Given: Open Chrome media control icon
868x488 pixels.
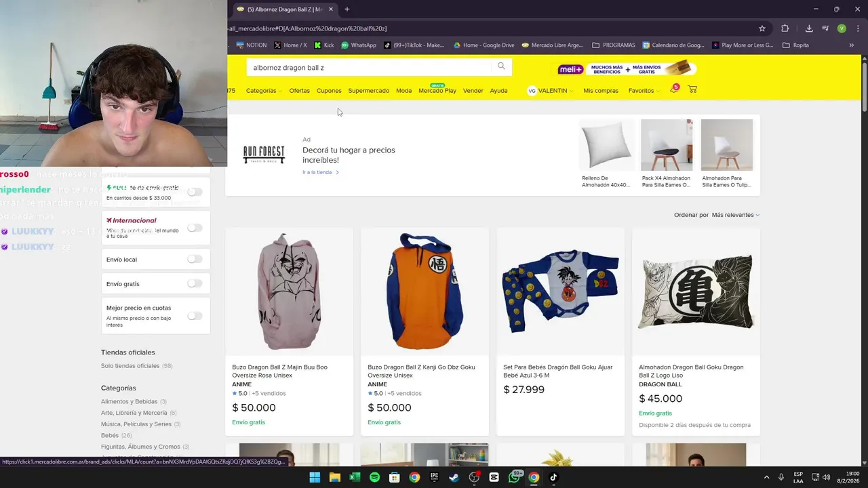Looking at the screenshot, I should 825,28.
